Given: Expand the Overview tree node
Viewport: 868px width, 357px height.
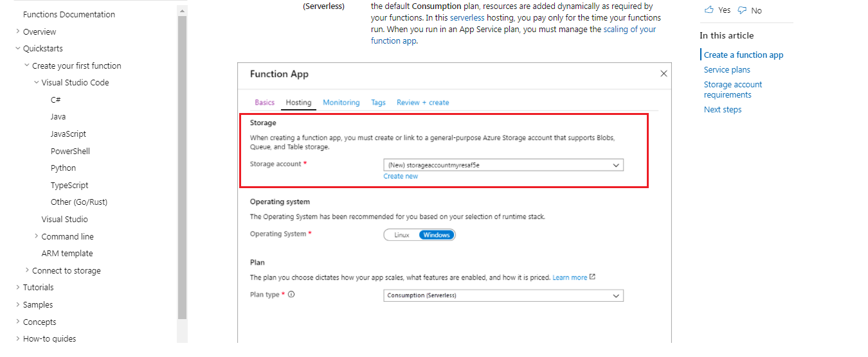Looking at the screenshot, I should click(x=17, y=31).
